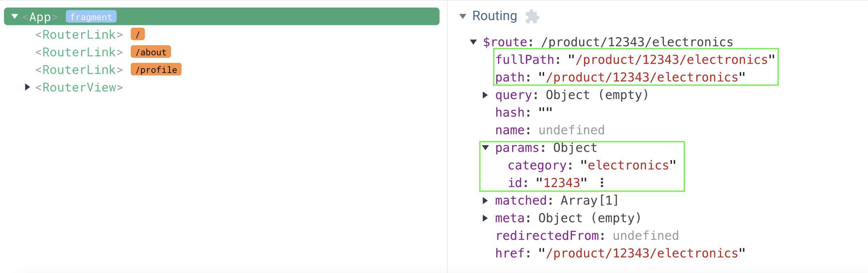Expand the matched array

pyautogui.click(x=485, y=200)
